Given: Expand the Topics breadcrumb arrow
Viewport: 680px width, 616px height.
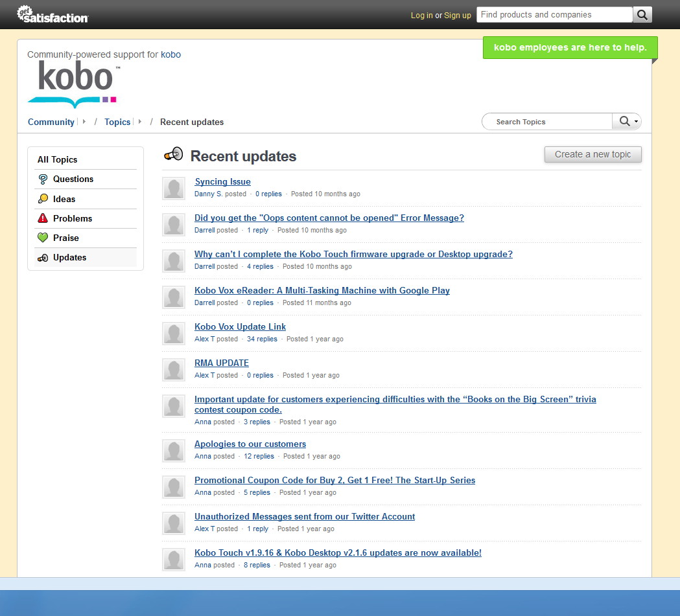Looking at the screenshot, I should (139, 122).
